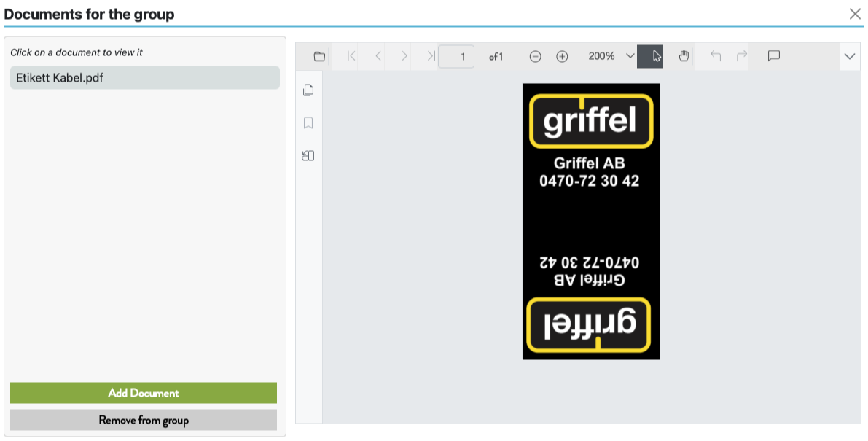Click Remove from group button
The width and height of the screenshot is (868, 441).
[x=144, y=420]
